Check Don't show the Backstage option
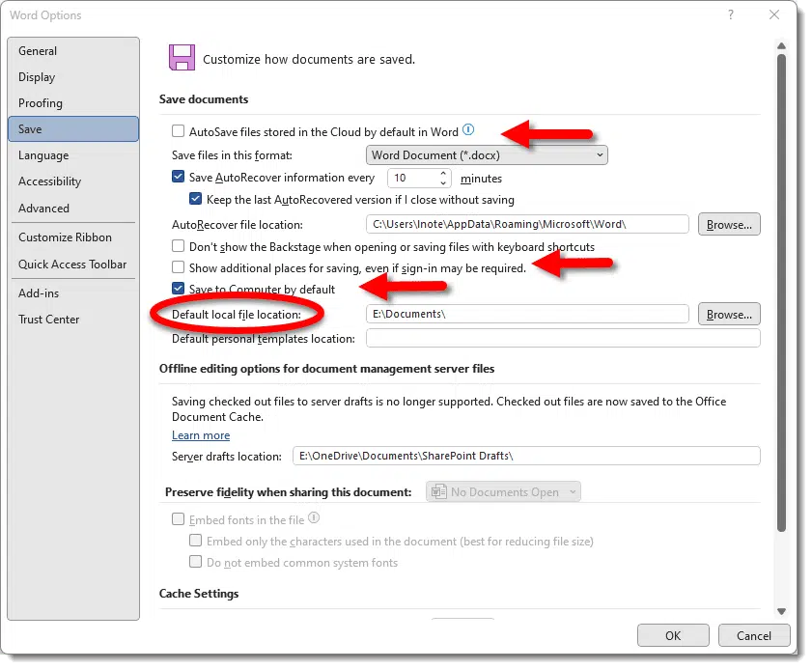Image resolution: width=812 pixels, height=669 pixels. (179, 245)
